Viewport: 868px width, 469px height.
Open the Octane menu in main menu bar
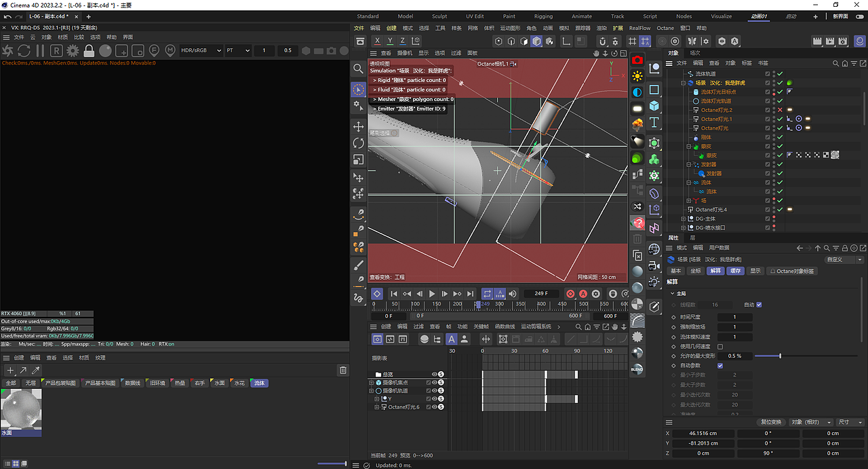pyautogui.click(x=665, y=28)
